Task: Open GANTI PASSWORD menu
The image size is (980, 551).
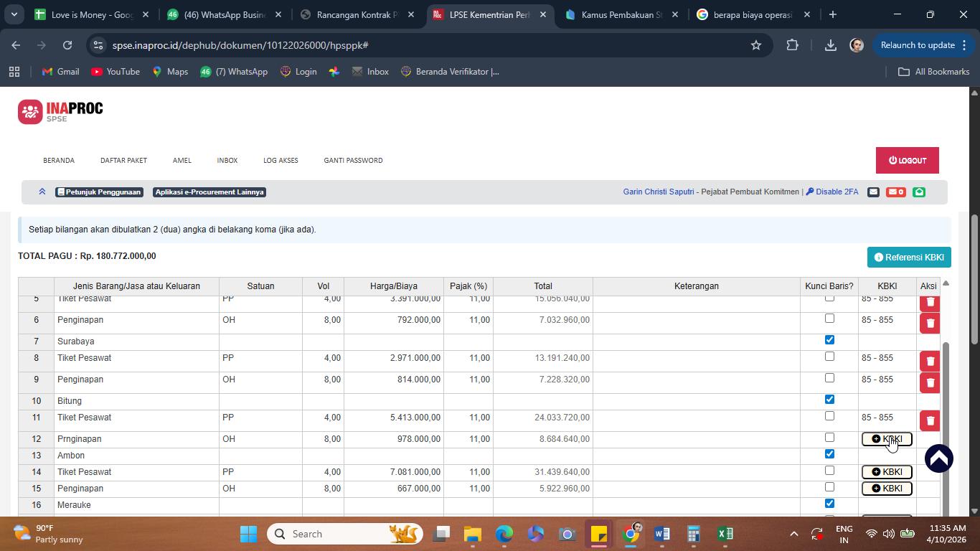Action: pyautogui.click(x=353, y=161)
